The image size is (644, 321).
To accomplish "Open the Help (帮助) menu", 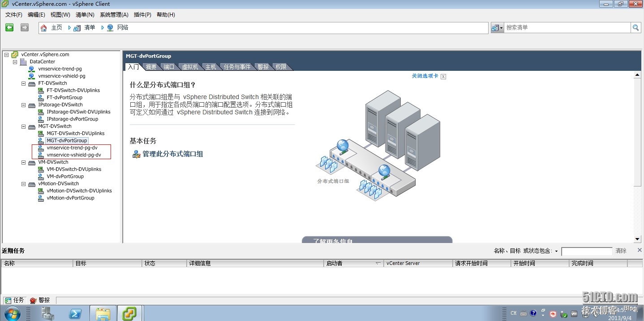I will click(166, 15).
